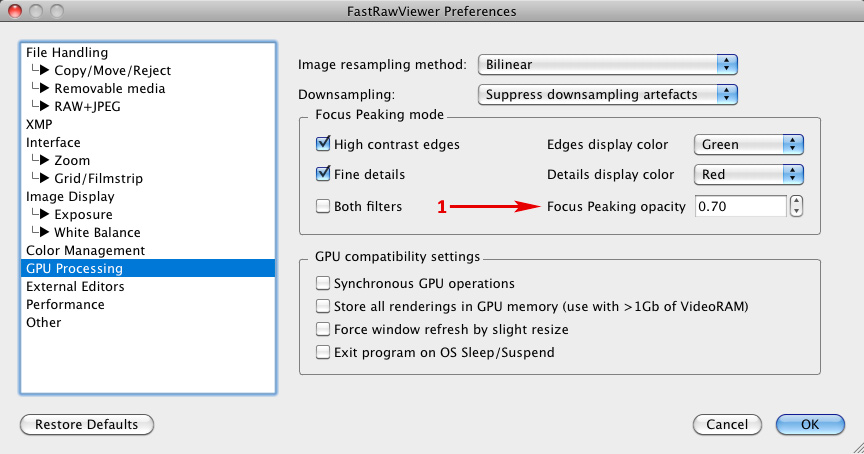Screen dimensions: 864x454
Task: Enable the Both filters checkbox
Action: [323, 207]
